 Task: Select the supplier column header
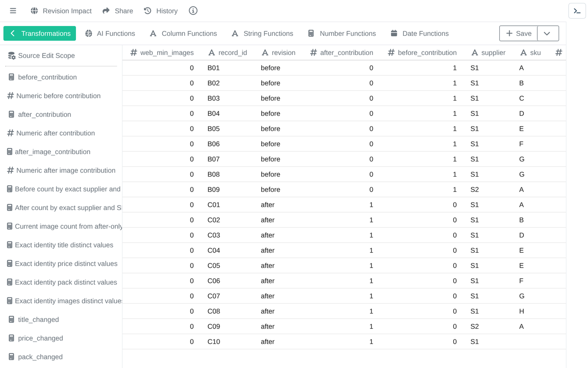coord(489,53)
